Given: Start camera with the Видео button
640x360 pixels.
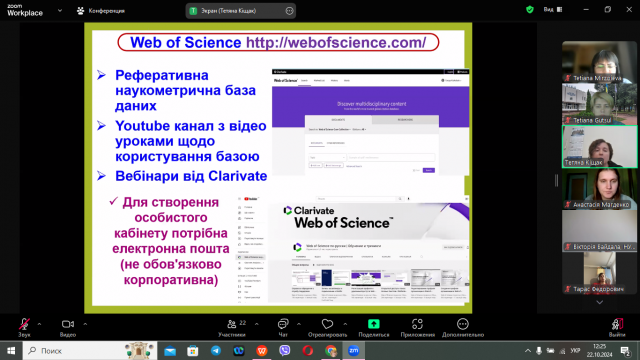Looking at the screenshot, I should (x=68, y=327).
